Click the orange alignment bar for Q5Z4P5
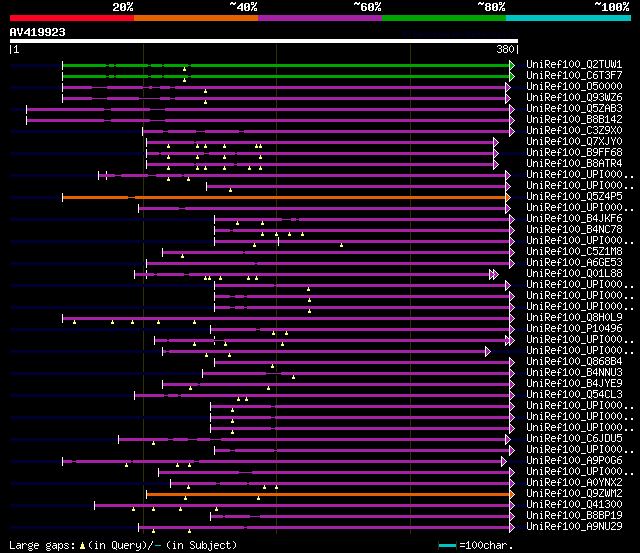The height and width of the screenshot is (553, 640). click(x=284, y=198)
